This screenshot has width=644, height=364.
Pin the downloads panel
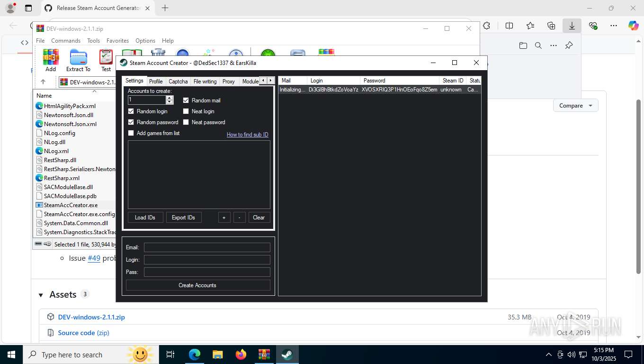coord(569,45)
